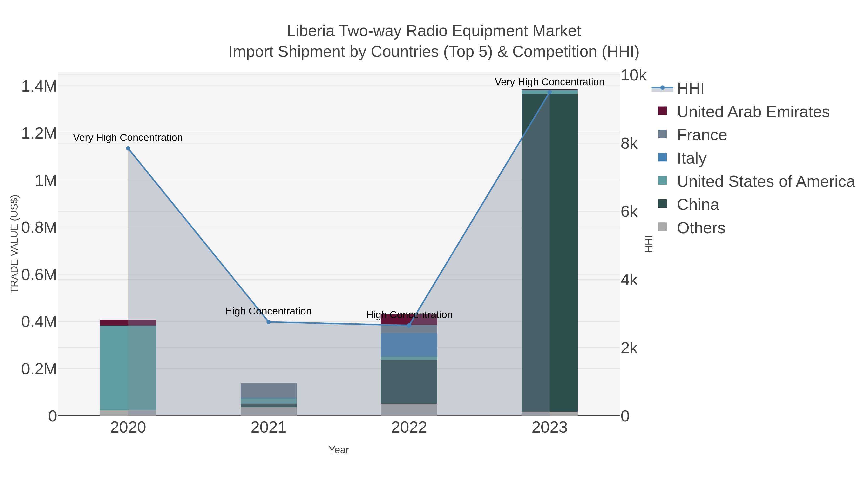868x488 pixels.
Task: Click the 'TRADE VALUE (US$)' axis title
Action: (x=14, y=244)
